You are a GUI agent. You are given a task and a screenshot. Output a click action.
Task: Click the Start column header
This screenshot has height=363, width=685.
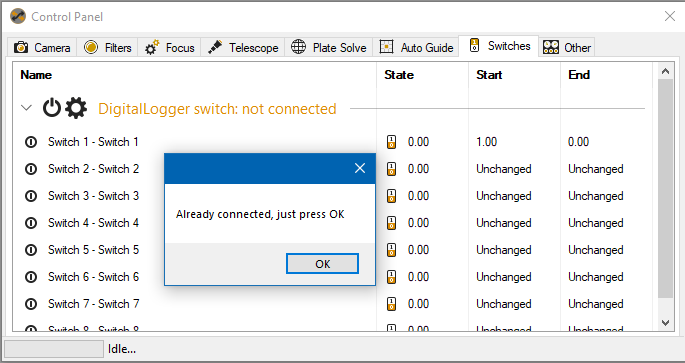pyautogui.click(x=489, y=75)
